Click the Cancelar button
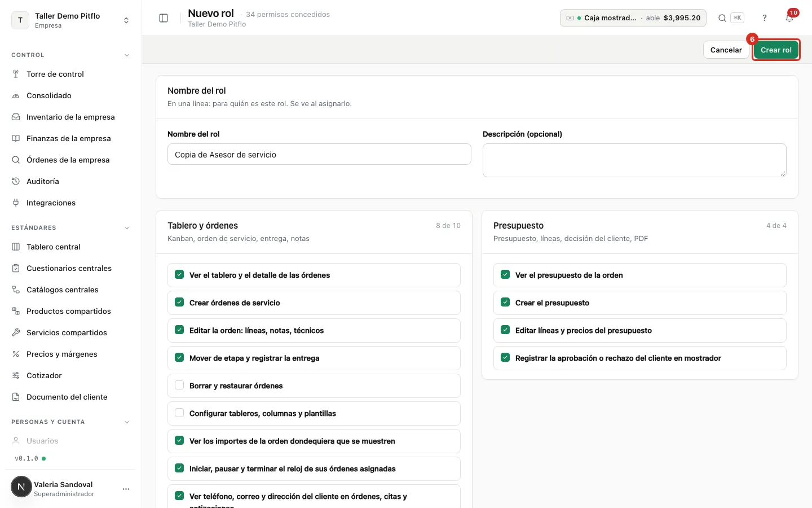Screen dimensions: 812x508 click(726, 50)
